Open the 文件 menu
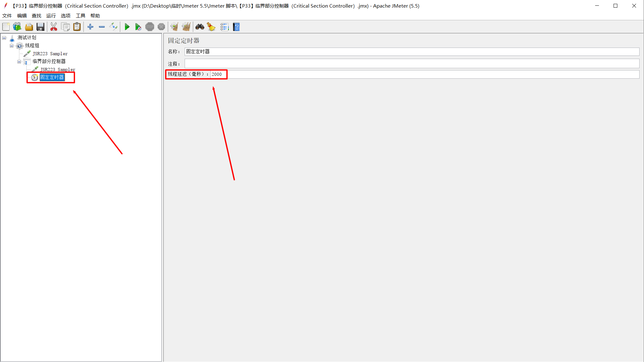Screen dimensions: 644x362 click(7, 16)
